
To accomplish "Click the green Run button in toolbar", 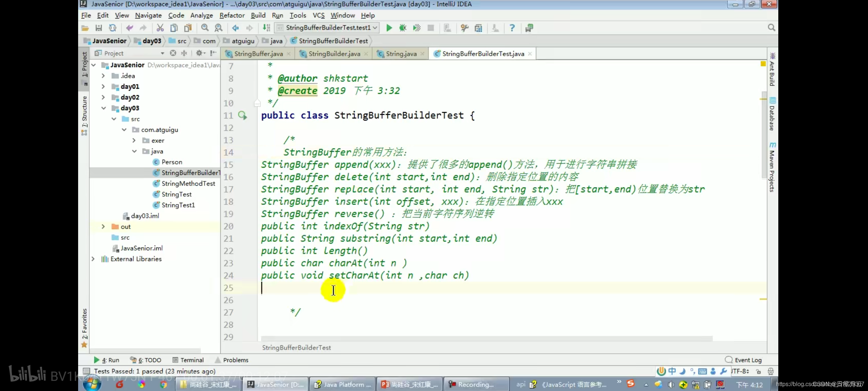I will pos(389,28).
